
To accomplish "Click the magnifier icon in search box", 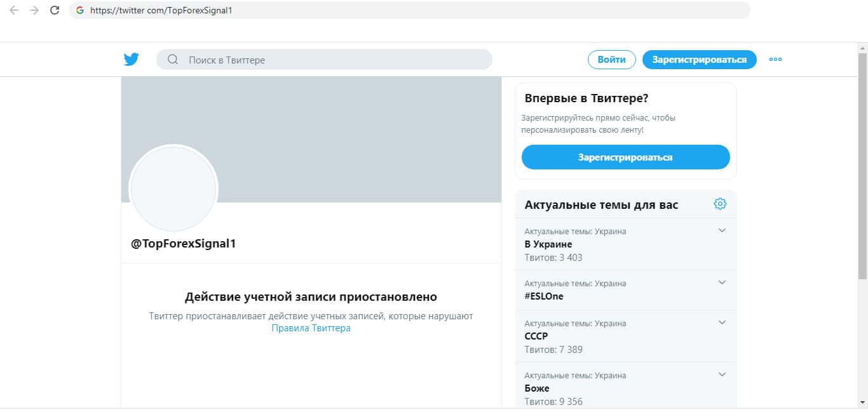I will click(173, 60).
